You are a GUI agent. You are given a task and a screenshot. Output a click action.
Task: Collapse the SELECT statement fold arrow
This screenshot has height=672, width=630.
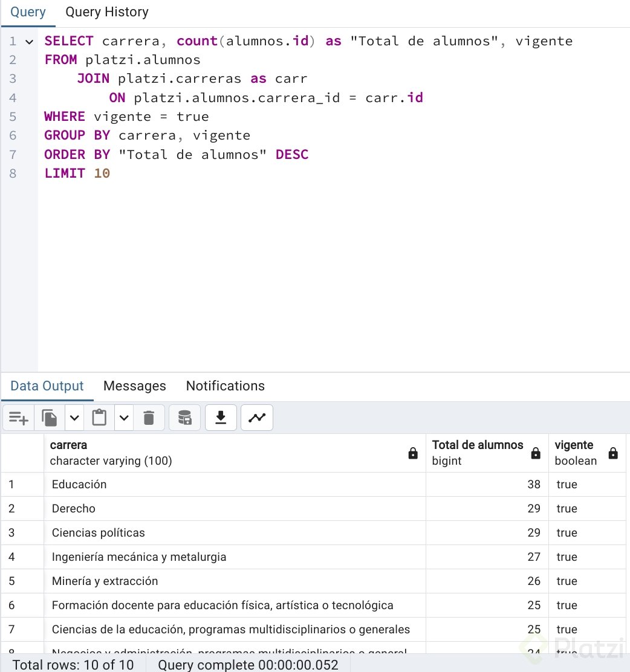[29, 42]
